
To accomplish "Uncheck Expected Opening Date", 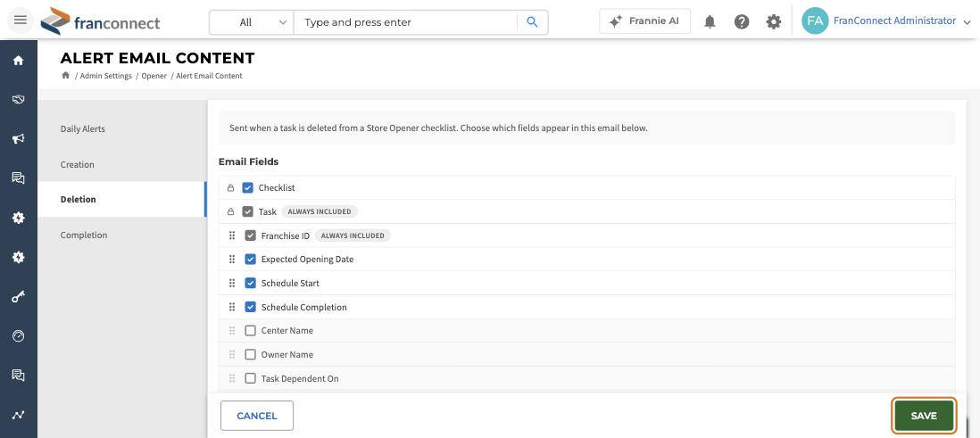I will pyautogui.click(x=250, y=260).
